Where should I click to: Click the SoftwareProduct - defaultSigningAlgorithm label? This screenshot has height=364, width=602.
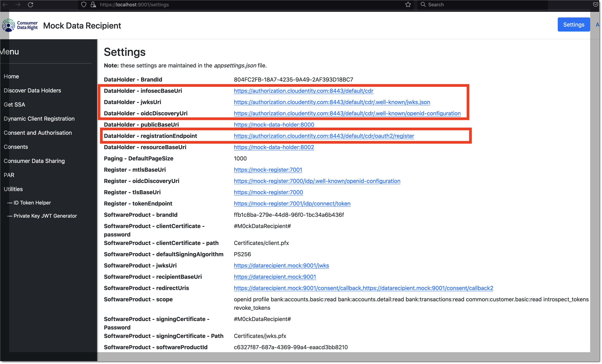[164, 254]
